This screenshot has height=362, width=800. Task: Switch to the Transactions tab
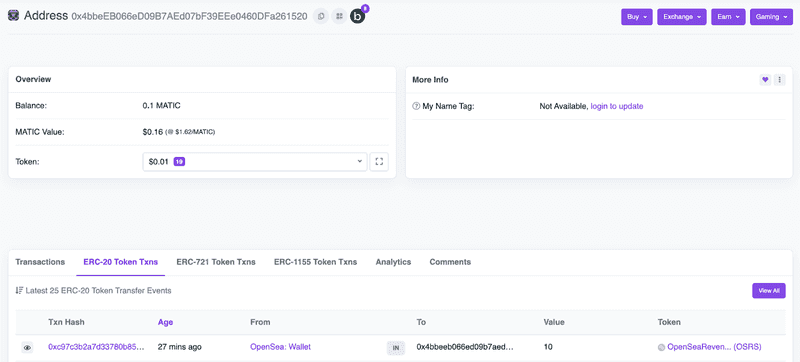point(40,262)
